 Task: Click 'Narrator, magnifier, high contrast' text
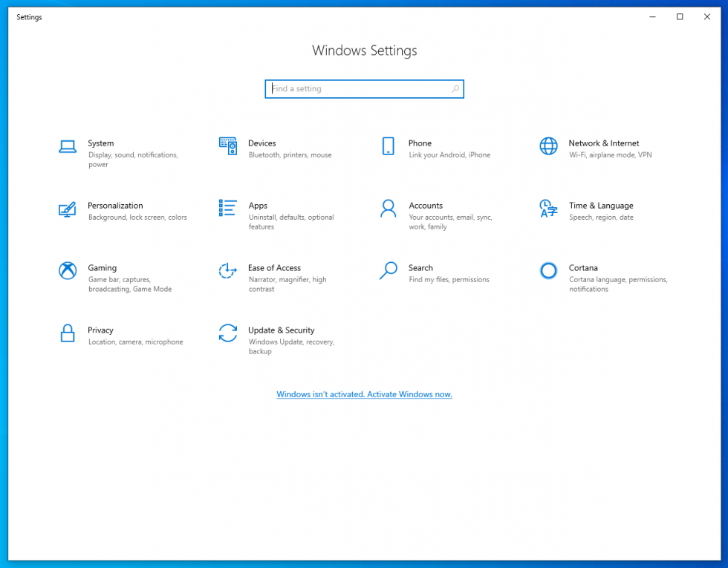(x=287, y=284)
